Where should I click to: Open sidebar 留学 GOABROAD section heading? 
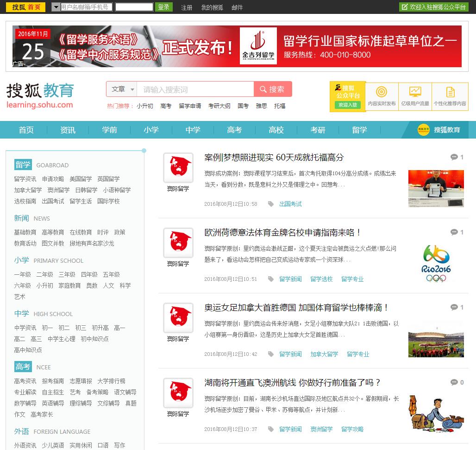pos(23,165)
